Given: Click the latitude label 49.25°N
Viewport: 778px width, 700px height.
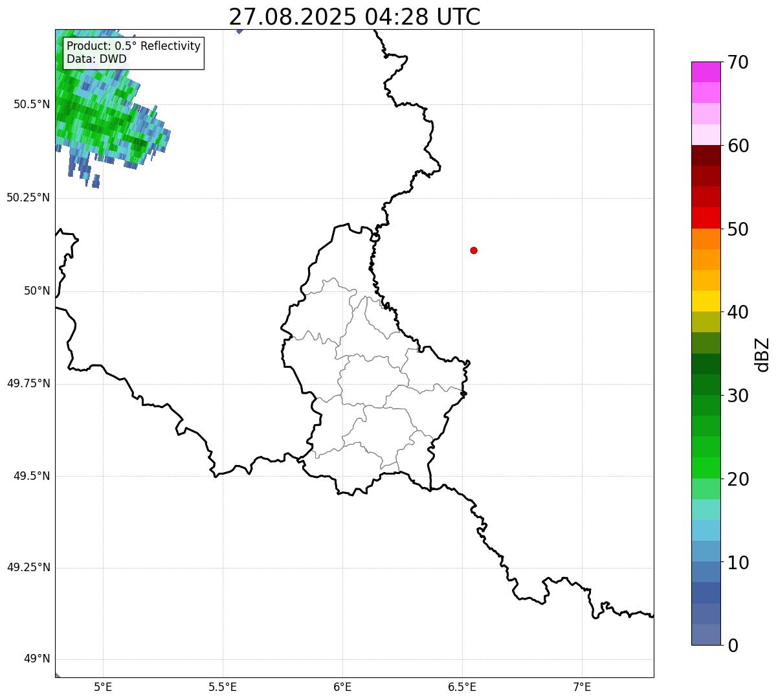Looking at the screenshot, I should 28,567.
